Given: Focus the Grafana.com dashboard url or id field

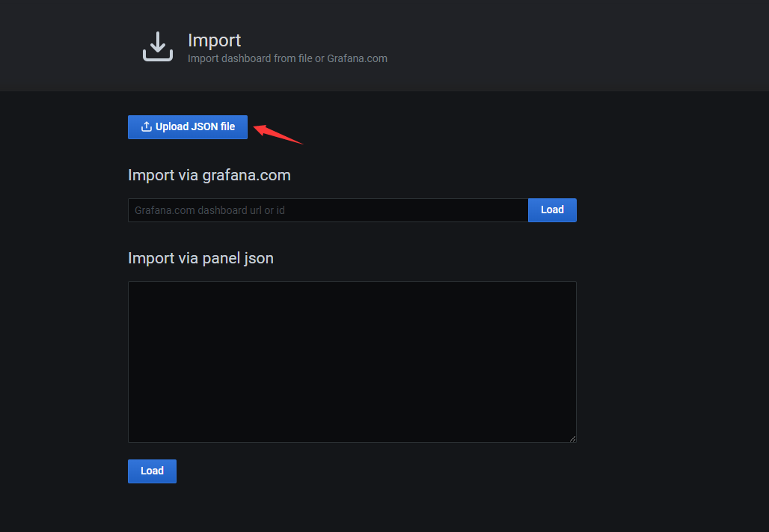Looking at the screenshot, I should click(328, 210).
